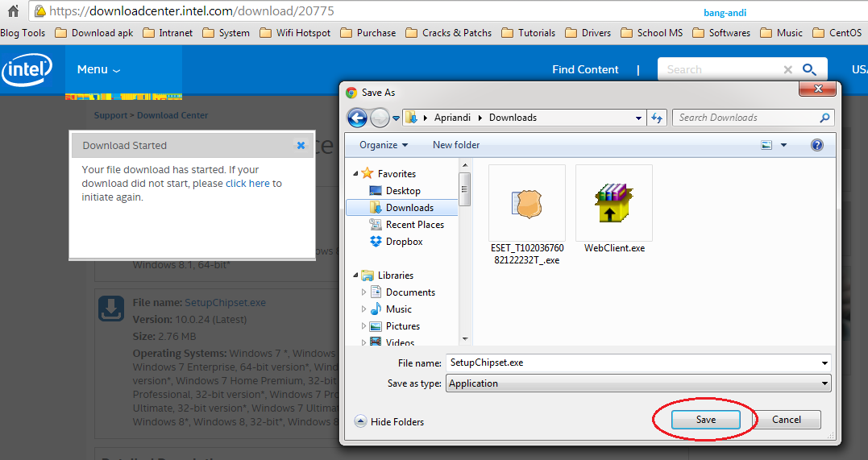Expand the Music library node
The height and width of the screenshot is (460, 868).
click(363, 309)
